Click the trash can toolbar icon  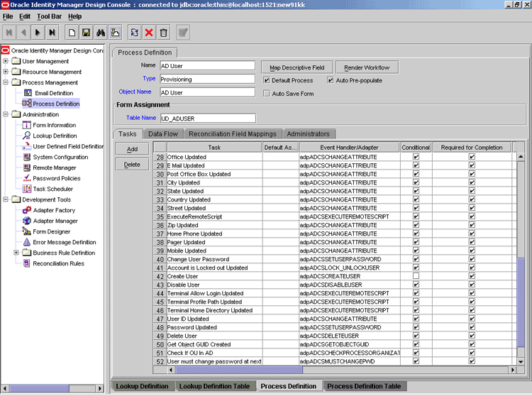(163, 33)
